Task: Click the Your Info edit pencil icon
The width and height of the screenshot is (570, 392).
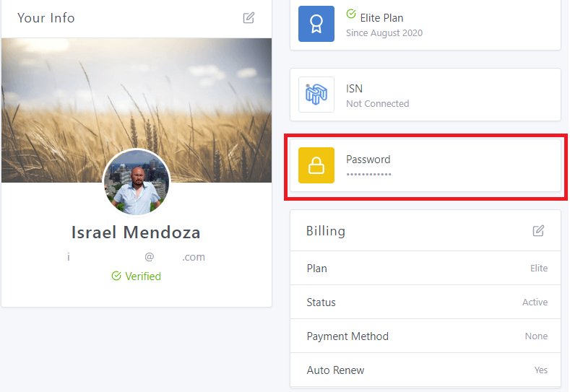Action: [x=249, y=18]
